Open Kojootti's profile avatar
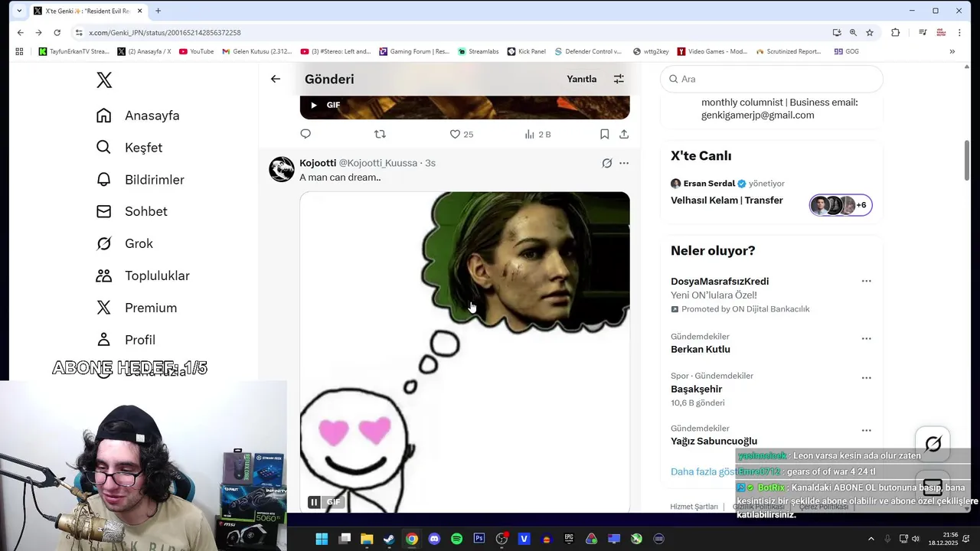Screen dimensions: 980x551 tap(282, 169)
